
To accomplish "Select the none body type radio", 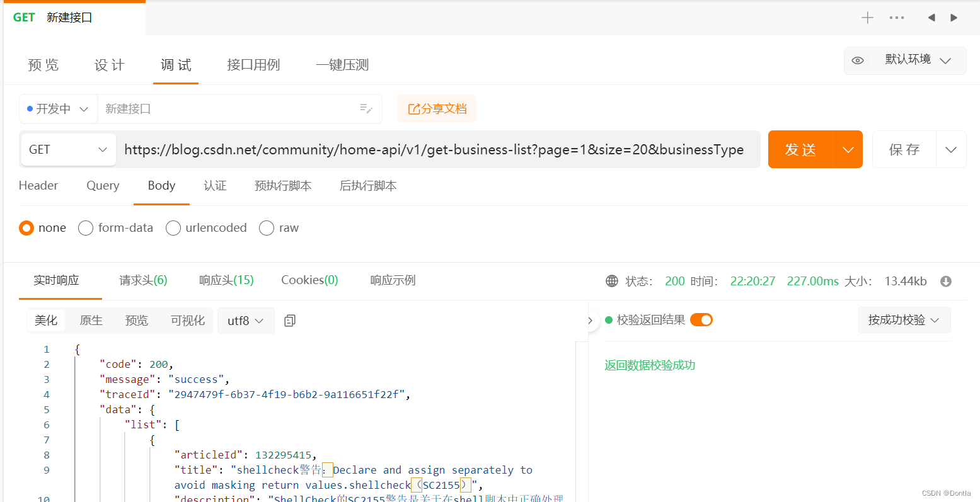I will pos(26,228).
